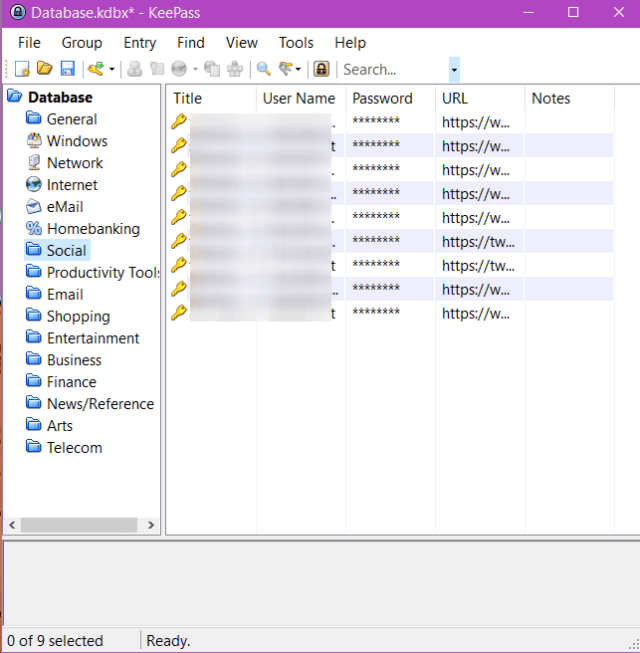Open the Tools menu
The height and width of the screenshot is (653, 640).
[x=296, y=42]
